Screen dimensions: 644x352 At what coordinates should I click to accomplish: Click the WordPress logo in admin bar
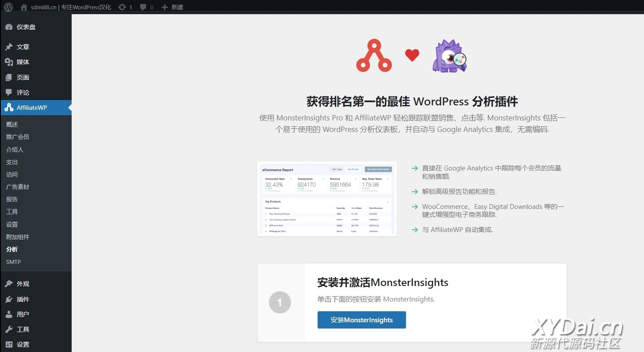(x=8, y=7)
